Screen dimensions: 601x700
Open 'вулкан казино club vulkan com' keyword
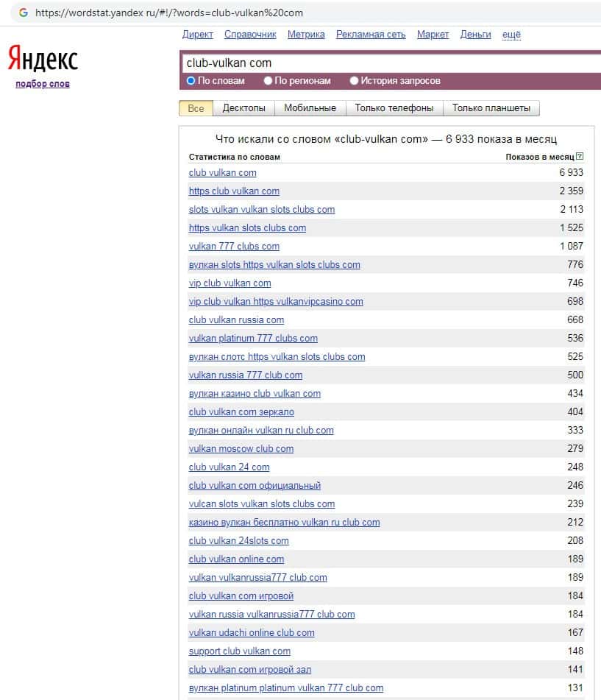click(255, 394)
